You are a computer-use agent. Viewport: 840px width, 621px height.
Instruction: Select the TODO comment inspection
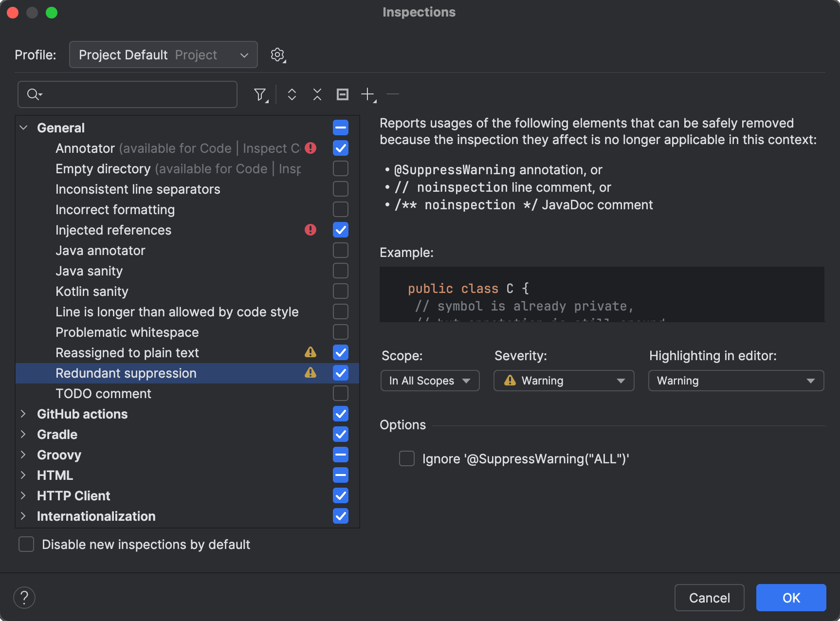[x=103, y=393]
